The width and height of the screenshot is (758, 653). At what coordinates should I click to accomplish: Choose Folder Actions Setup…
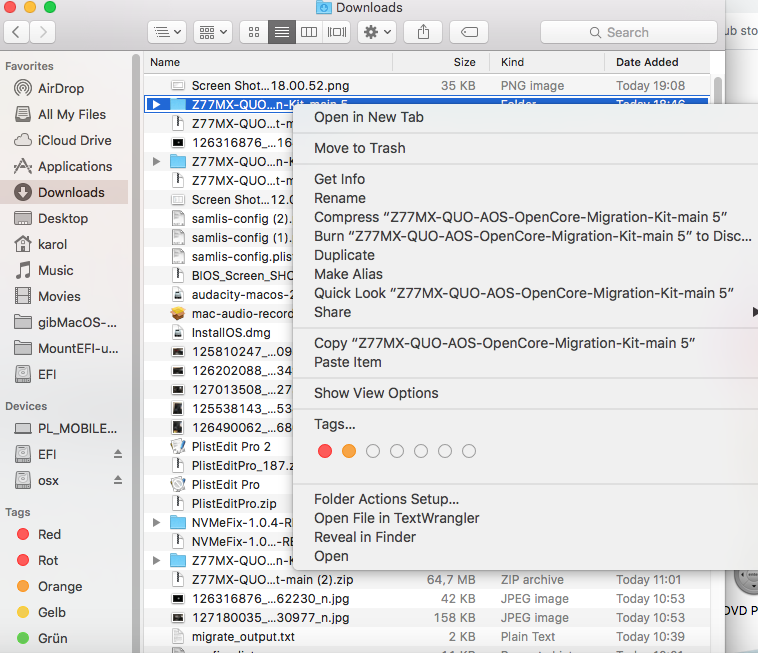coord(387,499)
